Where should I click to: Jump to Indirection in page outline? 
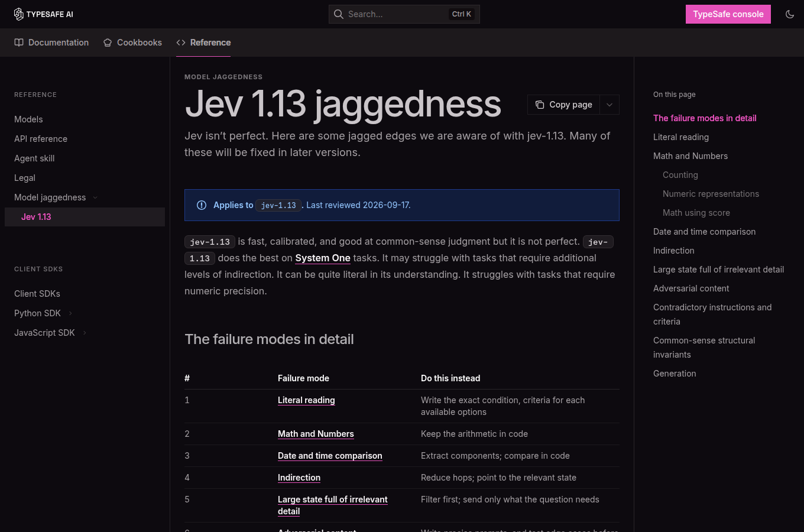674,251
